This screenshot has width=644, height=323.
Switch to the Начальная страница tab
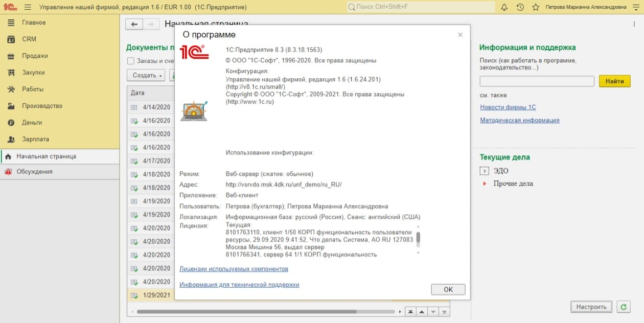(60, 156)
